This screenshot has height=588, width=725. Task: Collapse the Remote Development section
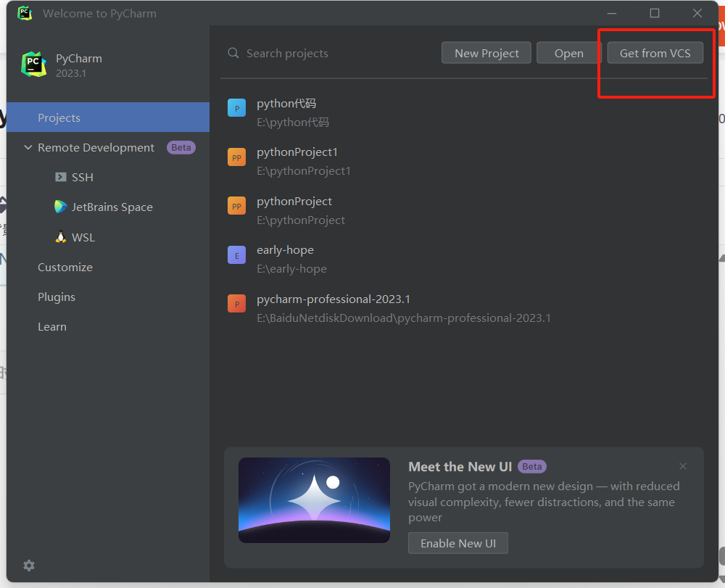click(x=28, y=147)
